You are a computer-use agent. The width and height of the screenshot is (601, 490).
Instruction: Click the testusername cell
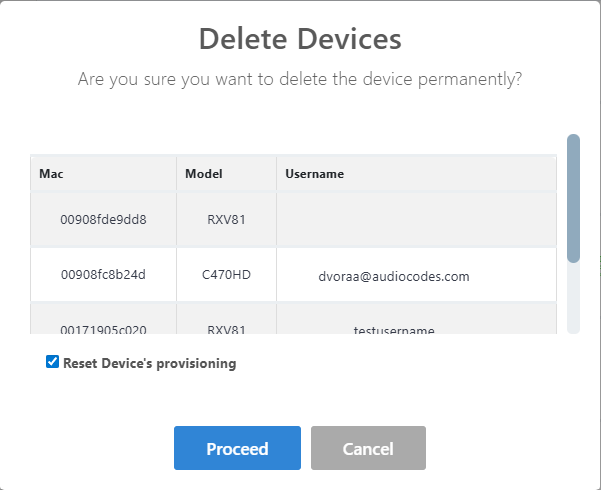pyautogui.click(x=394, y=329)
